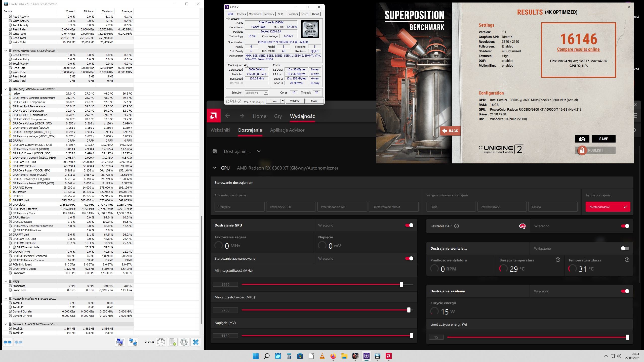
Task: Open the Wskaźniki tab in Radeon Software
Action: pos(220,130)
